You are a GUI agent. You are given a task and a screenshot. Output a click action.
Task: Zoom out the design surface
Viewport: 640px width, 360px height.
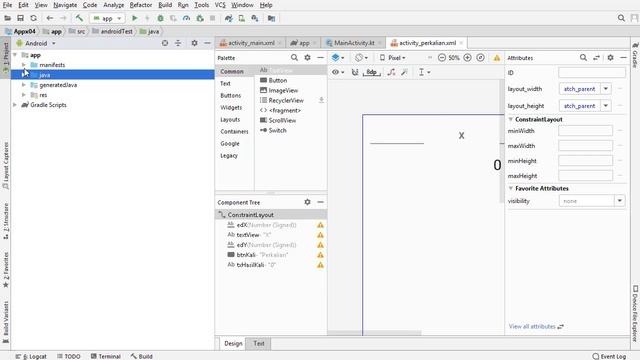pyautogui.click(x=442, y=58)
